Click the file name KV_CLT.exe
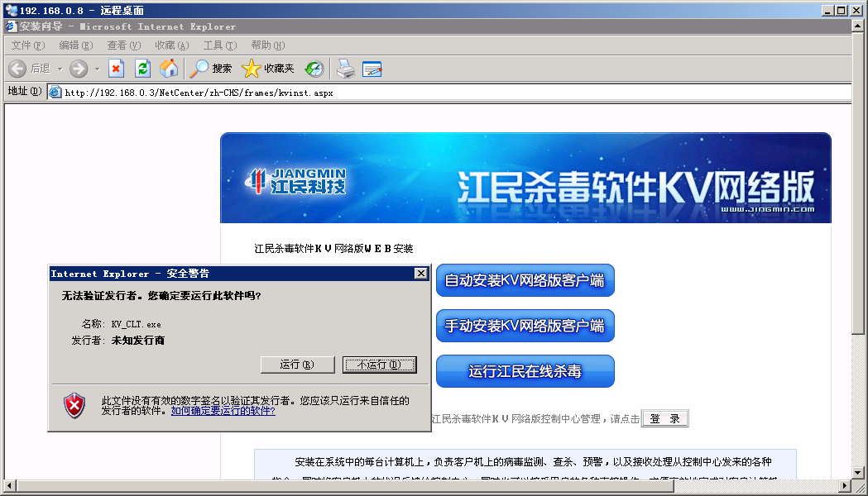 click(137, 325)
